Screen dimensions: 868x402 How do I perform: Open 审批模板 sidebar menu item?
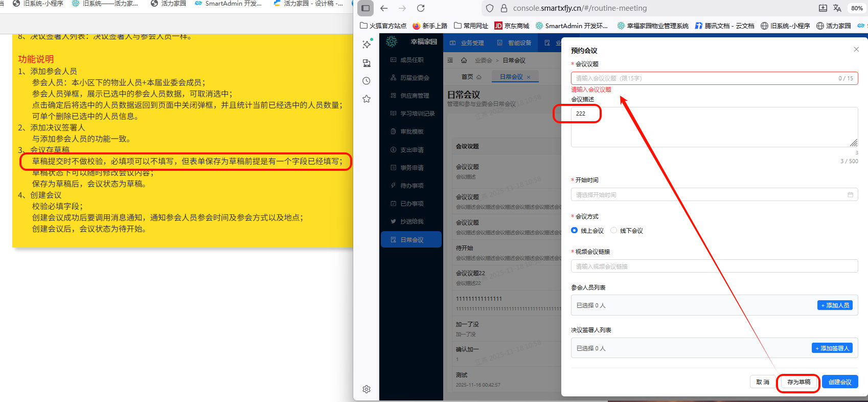click(411, 131)
